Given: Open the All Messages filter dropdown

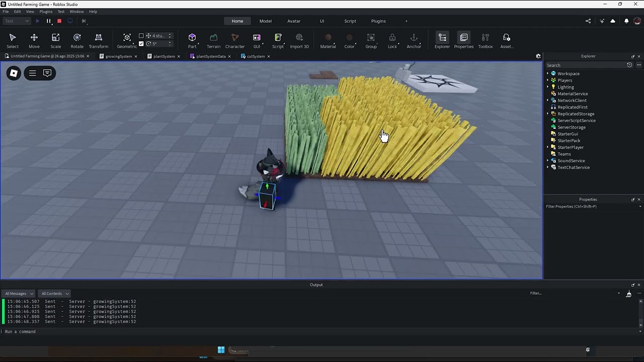Looking at the screenshot, I should coord(19,294).
